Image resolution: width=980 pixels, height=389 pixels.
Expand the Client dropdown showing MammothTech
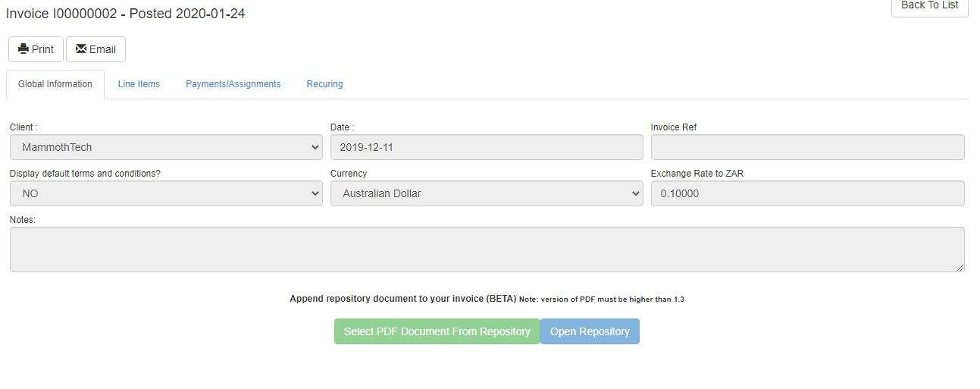(x=166, y=147)
